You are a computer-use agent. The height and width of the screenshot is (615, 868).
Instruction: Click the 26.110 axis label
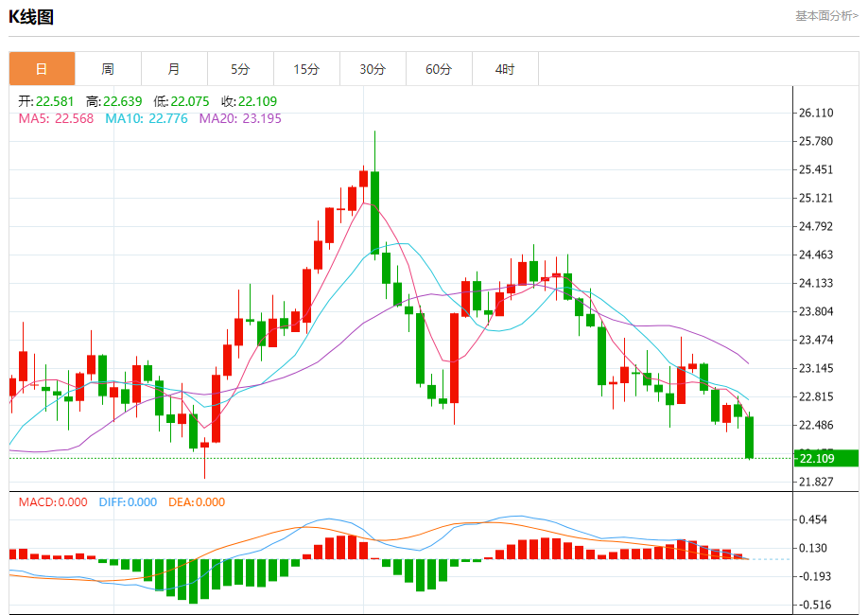pyautogui.click(x=816, y=113)
